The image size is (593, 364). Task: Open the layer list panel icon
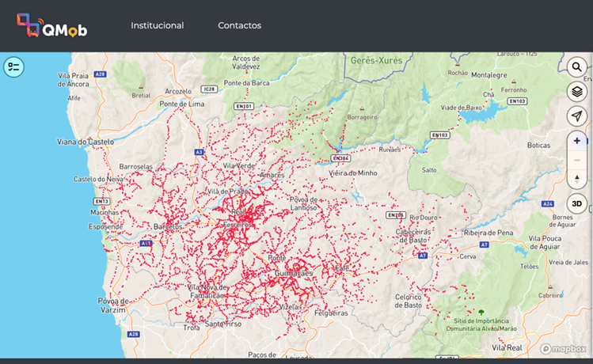point(13,67)
